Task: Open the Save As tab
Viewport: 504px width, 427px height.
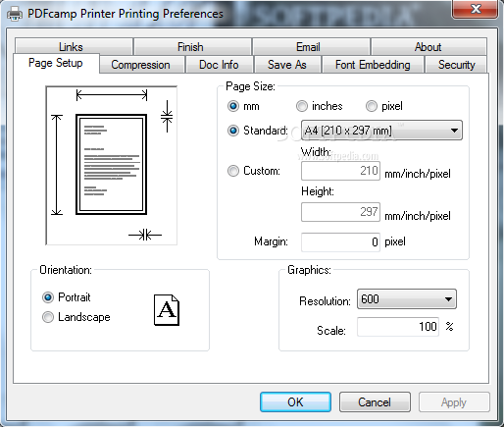Action: [287, 65]
